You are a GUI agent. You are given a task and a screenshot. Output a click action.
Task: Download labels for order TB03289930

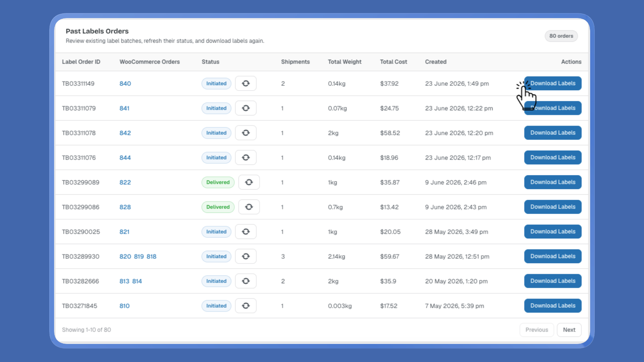pos(553,256)
